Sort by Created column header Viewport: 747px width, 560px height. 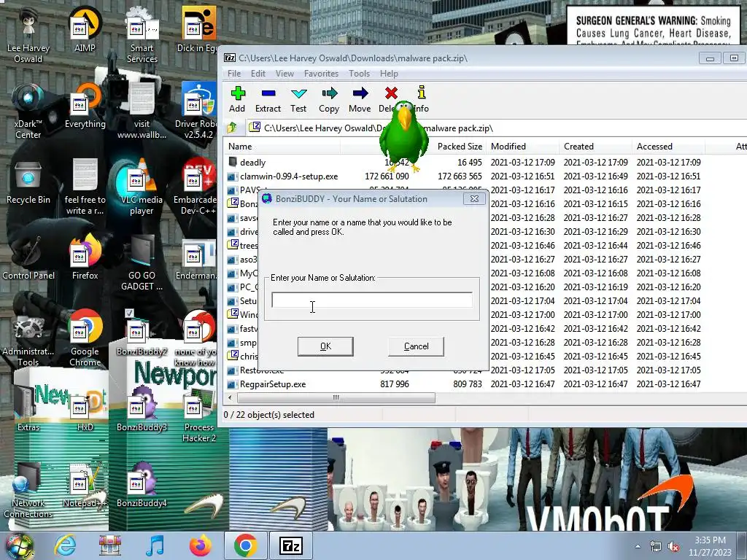[x=595, y=146]
